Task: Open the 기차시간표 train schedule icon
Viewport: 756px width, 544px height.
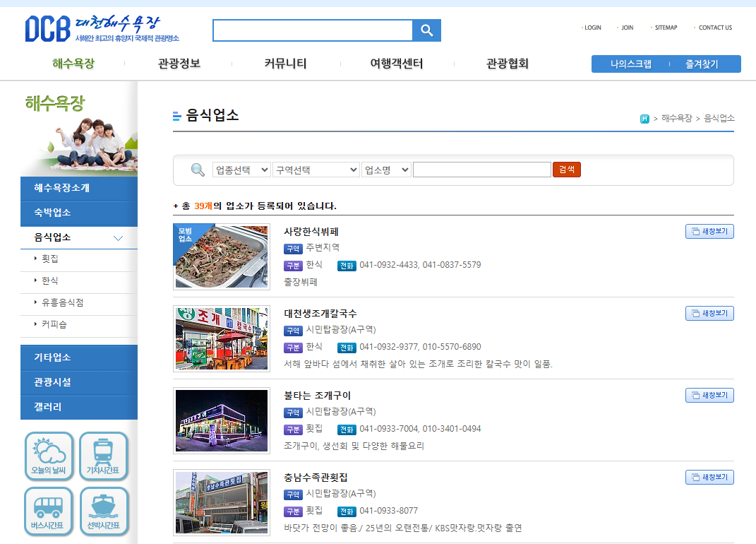Action: click(x=104, y=456)
